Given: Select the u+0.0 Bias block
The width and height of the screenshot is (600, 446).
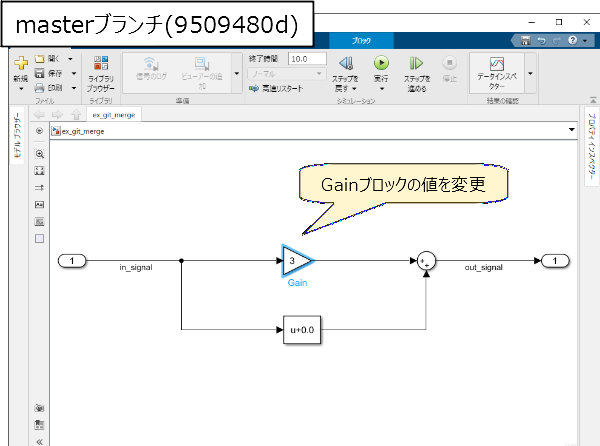Looking at the screenshot, I should point(302,330).
